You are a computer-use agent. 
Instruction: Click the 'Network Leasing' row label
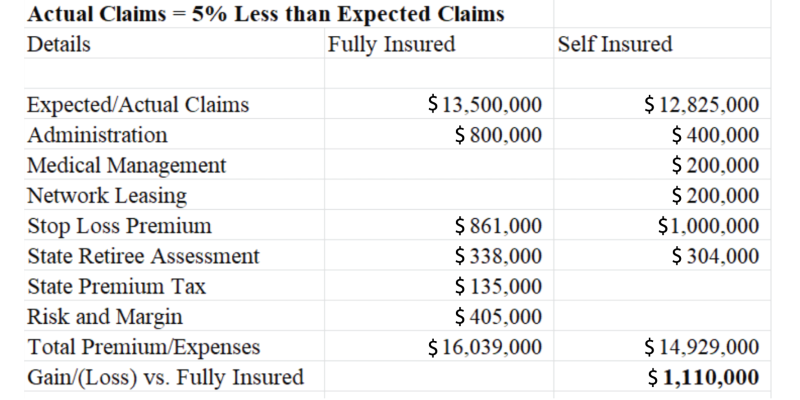click(107, 195)
